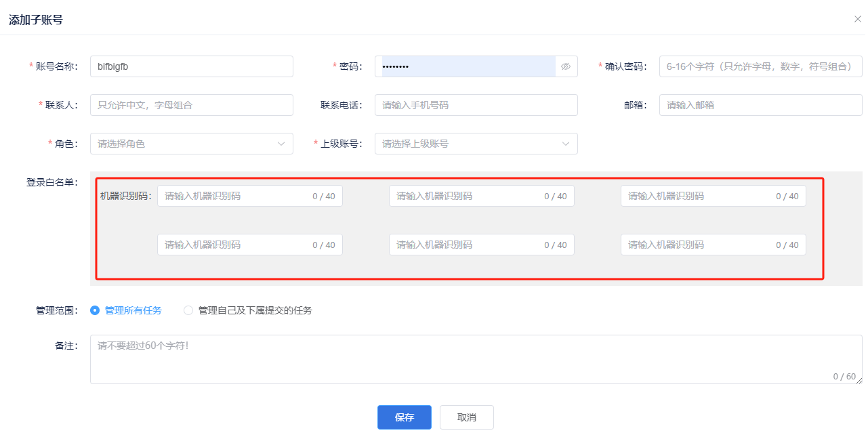This screenshot has height=437, width=868.
Task: Click the 取消 button
Action: point(466,417)
